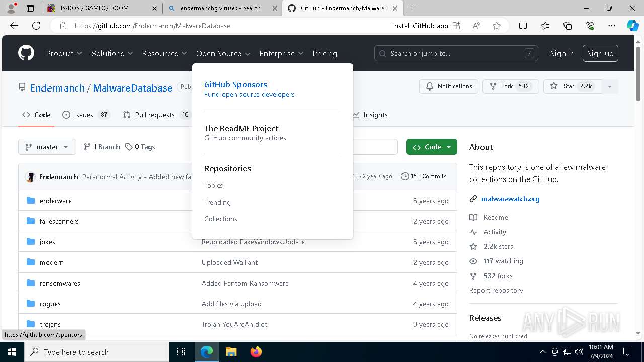This screenshot has height=362, width=644.
Task: Open malwarewatch.org link
Action: 510,199
